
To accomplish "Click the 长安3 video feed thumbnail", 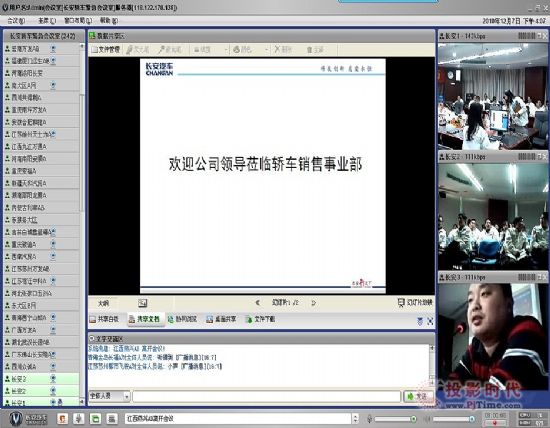I will (x=492, y=337).
